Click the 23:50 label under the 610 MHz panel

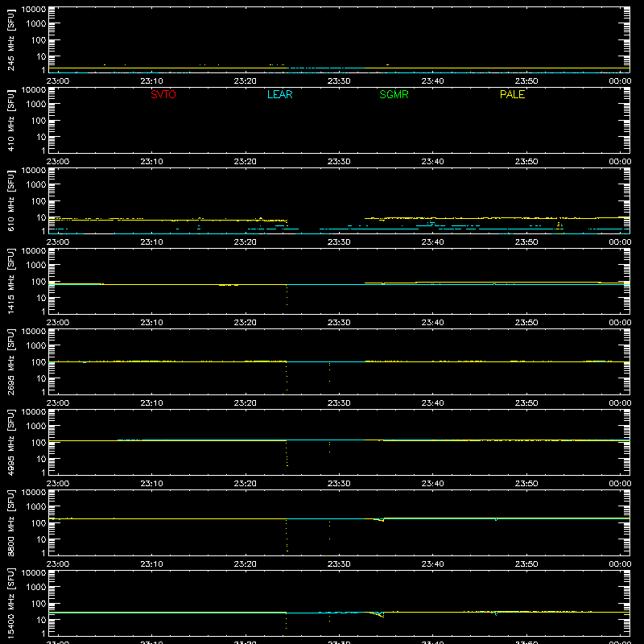pyautogui.click(x=526, y=242)
